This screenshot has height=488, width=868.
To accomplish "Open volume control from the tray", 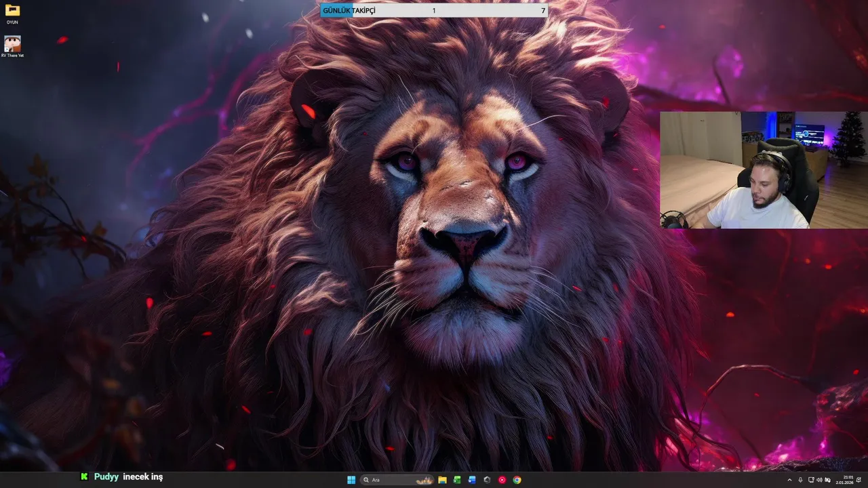I will coord(819,480).
